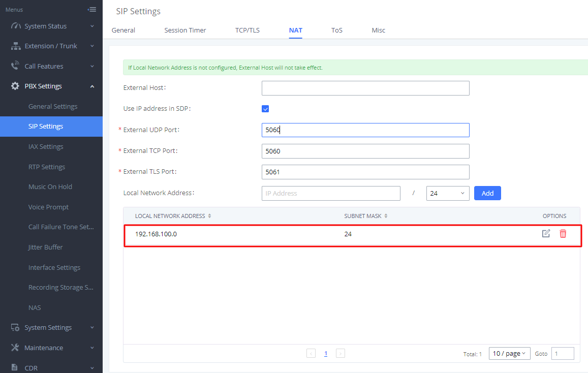This screenshot has width=588, height=373.
Task: Go to page 1 in pagination
Action: coord(325,354)
